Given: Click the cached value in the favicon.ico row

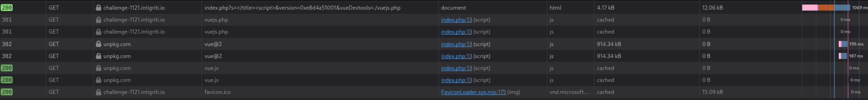Looking at the screenshot, I should [x=606, y=92].
